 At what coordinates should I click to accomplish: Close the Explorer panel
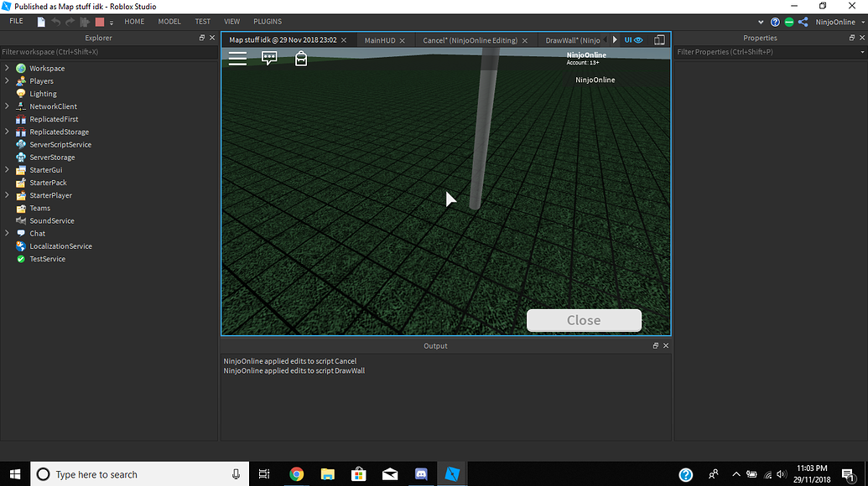pyautogui.click(x=212, y=38)
